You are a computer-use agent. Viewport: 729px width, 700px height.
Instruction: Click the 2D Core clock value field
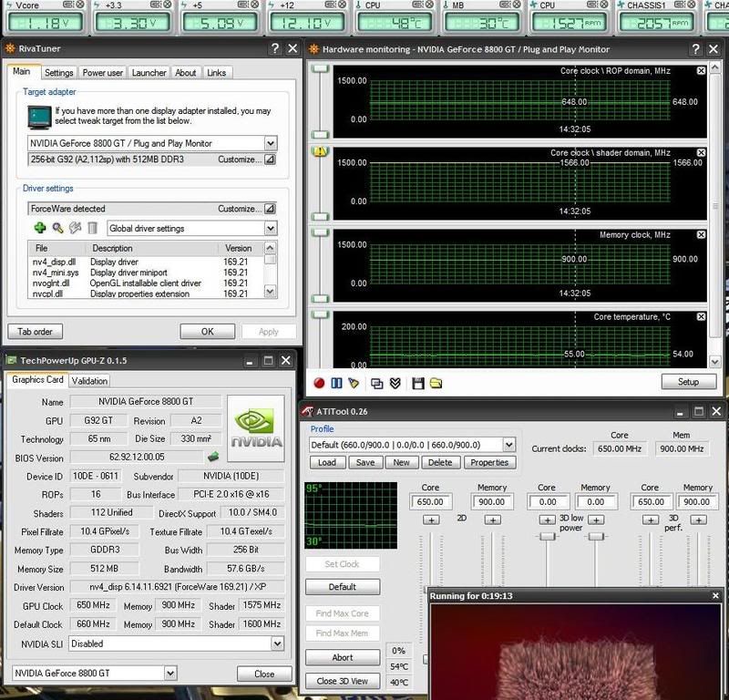point(430,501)
